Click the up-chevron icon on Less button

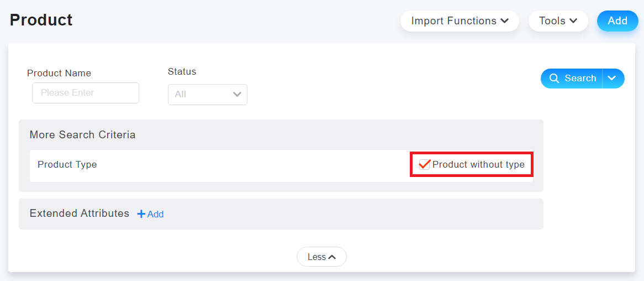click(332, 257)
